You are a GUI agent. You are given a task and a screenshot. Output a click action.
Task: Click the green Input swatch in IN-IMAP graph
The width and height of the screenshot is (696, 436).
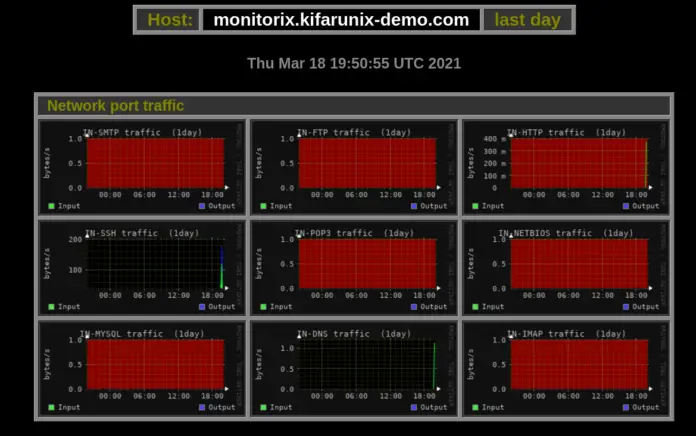tap(476, 408)
